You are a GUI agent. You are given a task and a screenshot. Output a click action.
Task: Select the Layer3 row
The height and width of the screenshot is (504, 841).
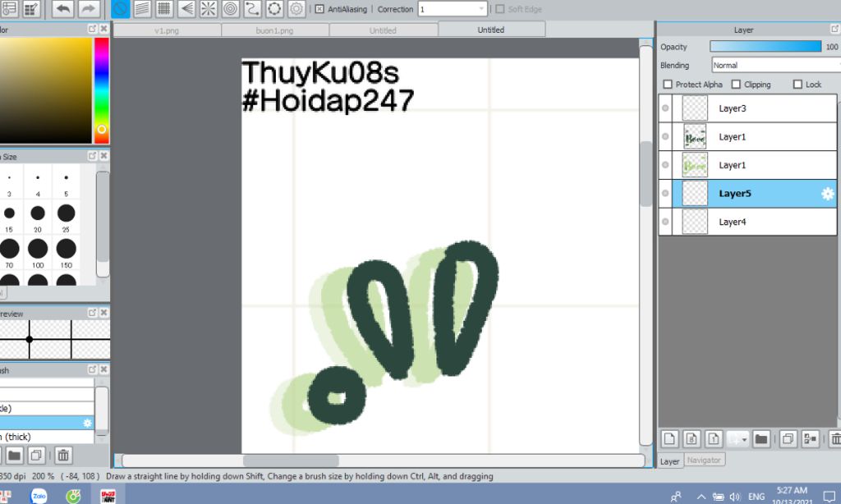747,108
